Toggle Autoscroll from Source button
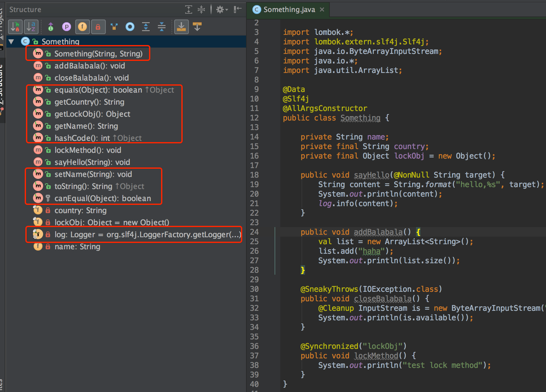546x392 pixels. 197,27
